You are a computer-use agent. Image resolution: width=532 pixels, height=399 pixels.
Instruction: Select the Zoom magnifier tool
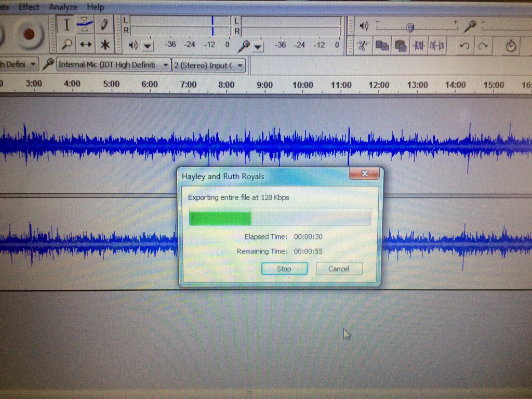click(x=66, y=45)
